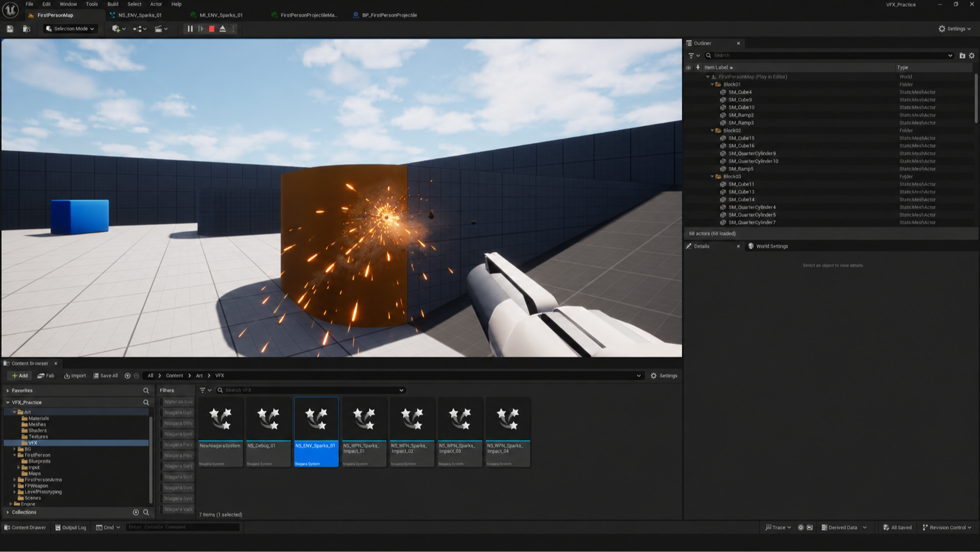980x552 pixels.
Task: Open the cinematics clapperboard dropdown
Action: (161, 29)
